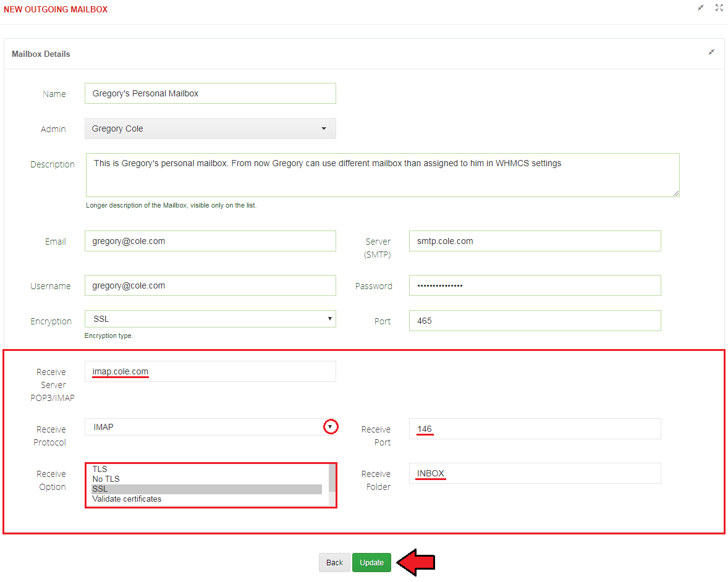Collapse the Mailbox Details panel icon
The image size is (728, 582).
[x=711, y=52]
